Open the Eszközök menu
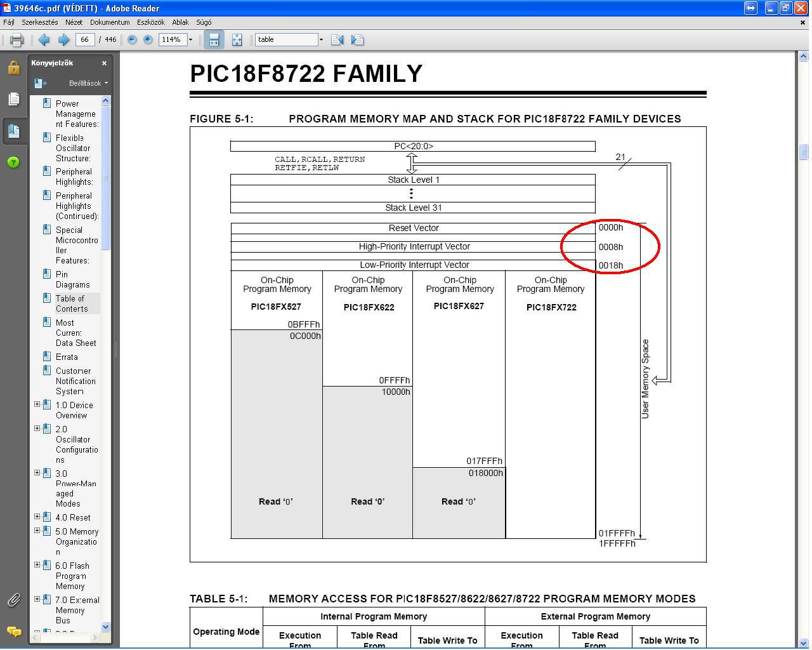This screenshot has height=650, width=812. [x=151, y=22]
